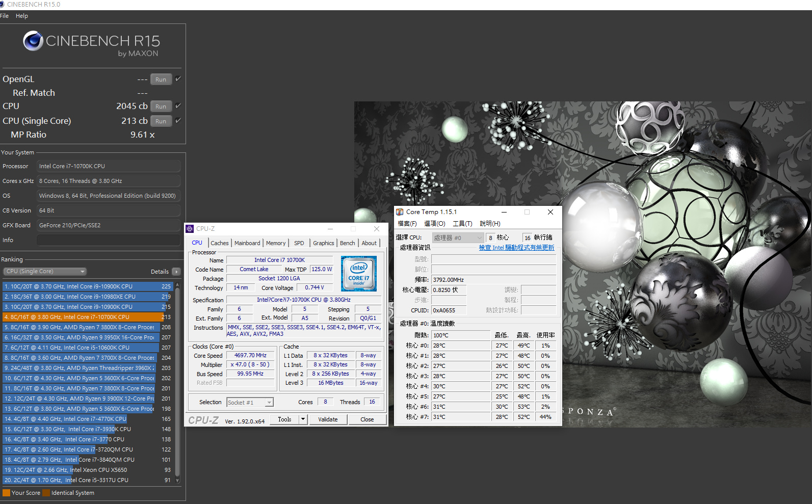The height and width of the screenshot is (504, 812).
Task: Click the Processor field Intel Core i7-10700K CPU
Action: pos(109,166)
